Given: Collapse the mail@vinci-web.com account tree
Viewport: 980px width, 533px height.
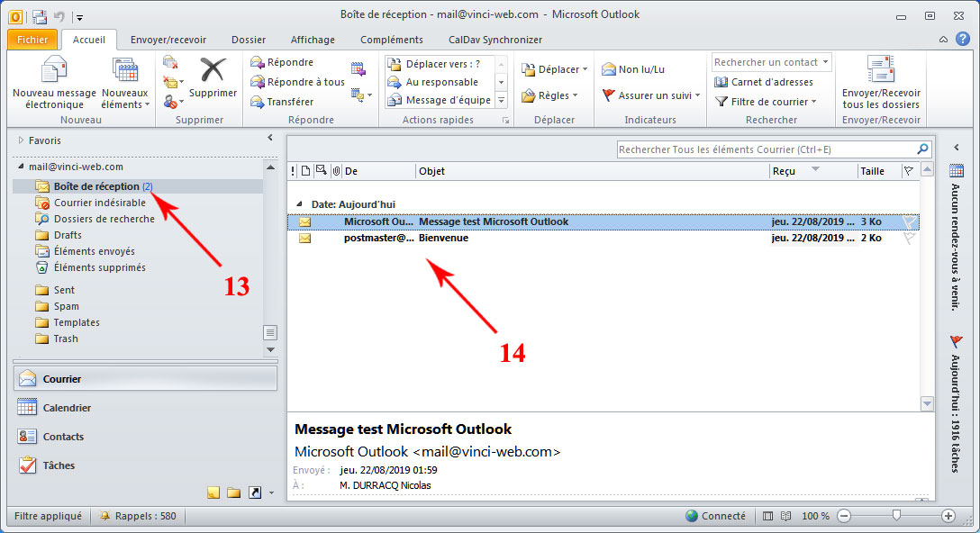Looking at the screenshot, I should pyautogui.click(x=21, y=167).
